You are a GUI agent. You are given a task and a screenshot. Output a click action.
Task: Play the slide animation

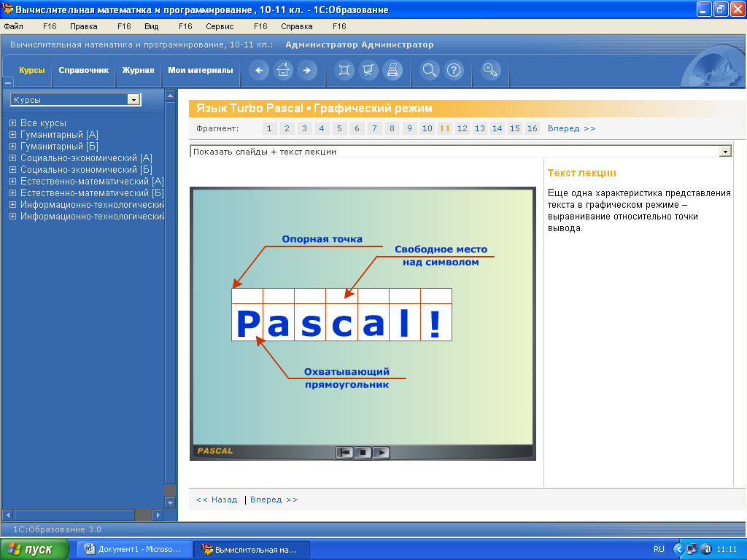click(x=381, y=452)
